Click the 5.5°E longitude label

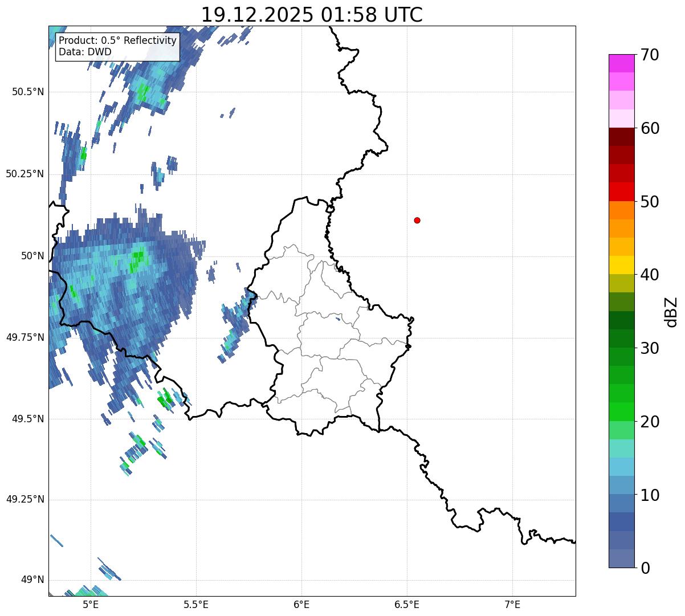pos(196,604)
